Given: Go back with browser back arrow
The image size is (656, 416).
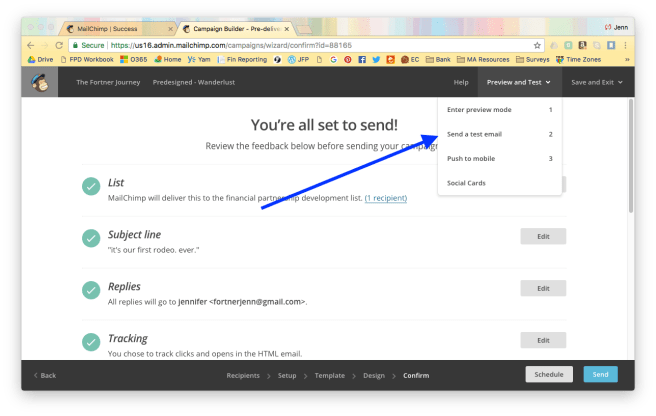Looking at the screenshot, I should tap(31, 45).
